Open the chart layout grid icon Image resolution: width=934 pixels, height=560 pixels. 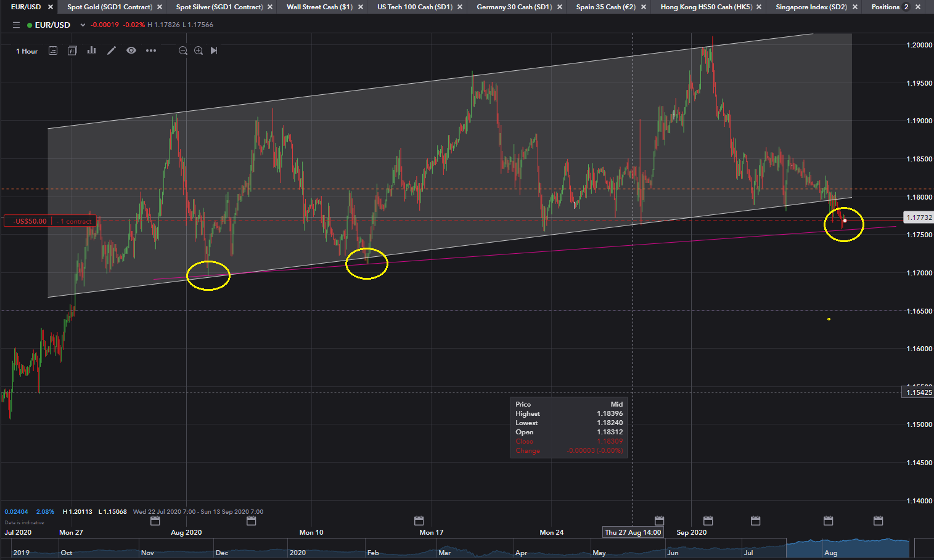pos(53,51)
